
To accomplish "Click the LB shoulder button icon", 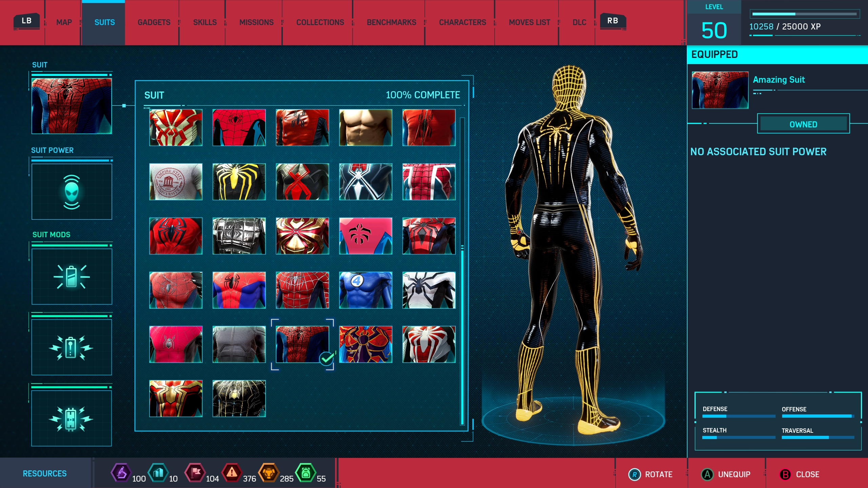I will [x=26, y=21].
